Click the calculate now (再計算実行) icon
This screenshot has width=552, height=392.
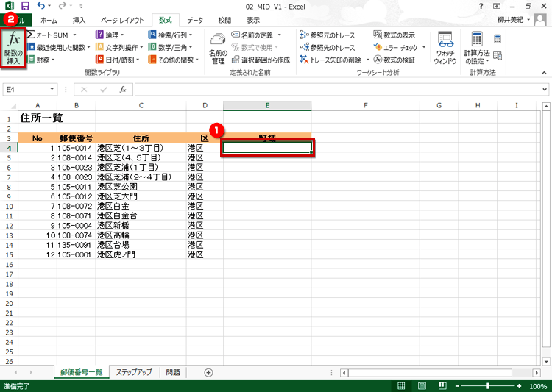498,39
